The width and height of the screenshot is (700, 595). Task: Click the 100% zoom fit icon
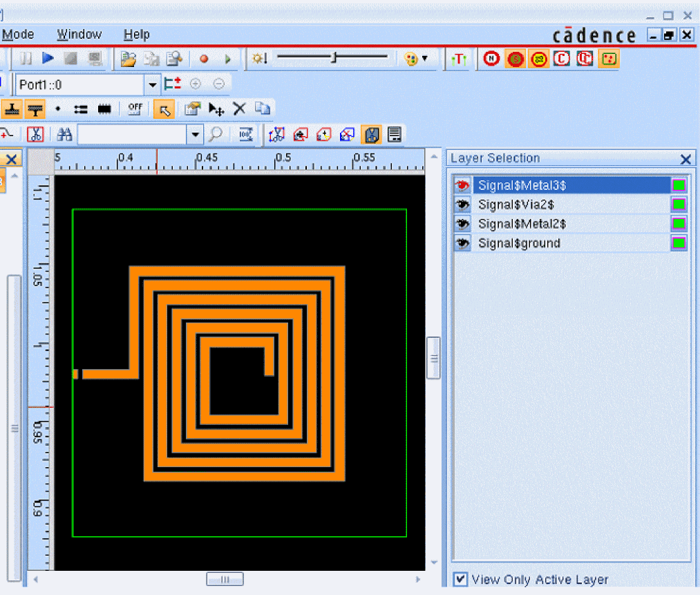246,134
